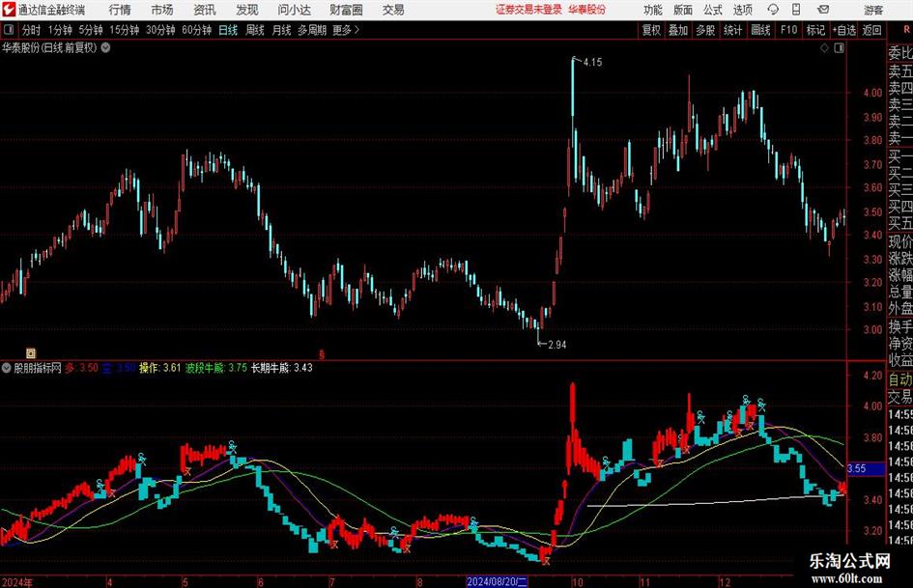Click the red R icon at right edge

pyautogui.click(x=906, y=30)
